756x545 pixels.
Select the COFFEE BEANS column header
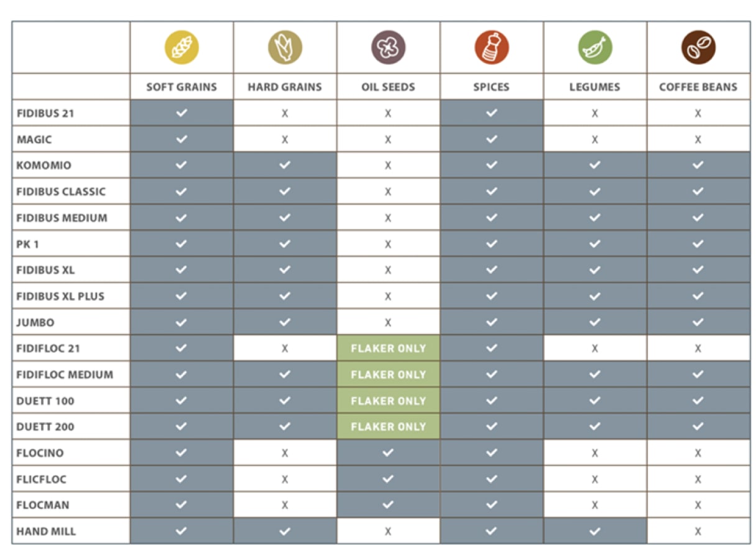(x=698, y=87)
